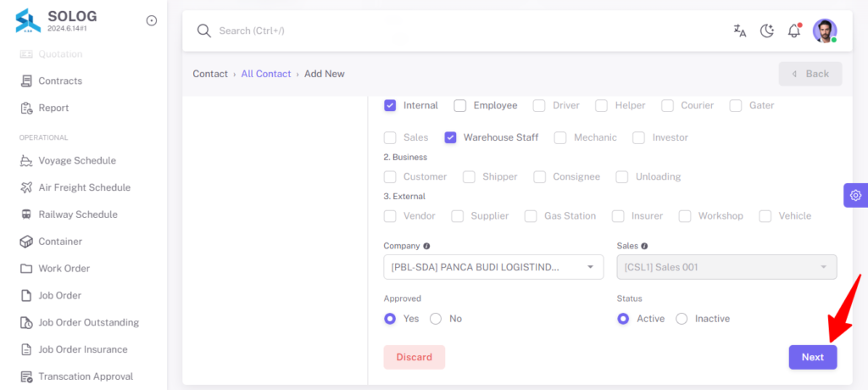
Task: Check the Employee checkbox
Action: [460, 105]
